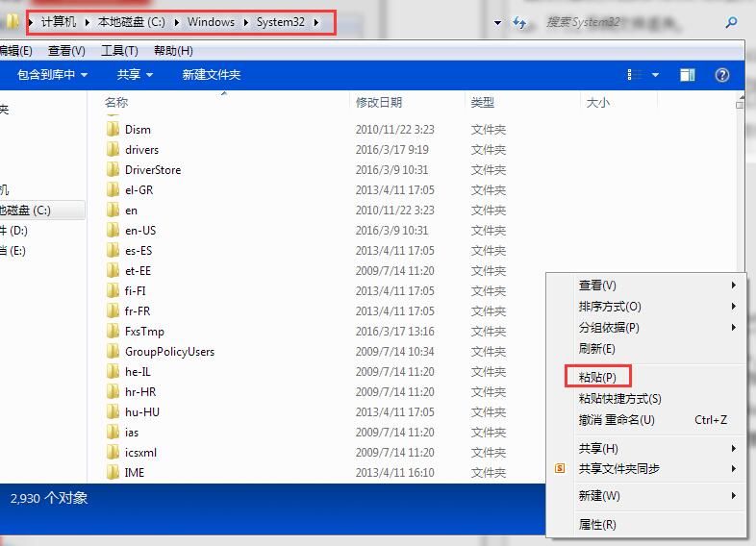Screen dimensions: 756x546
Task: Click the icsxml folder icon
Action: [113, 453]
